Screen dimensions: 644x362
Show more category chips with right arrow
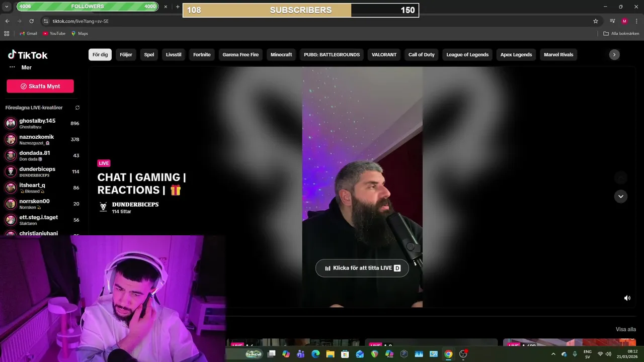614,55
